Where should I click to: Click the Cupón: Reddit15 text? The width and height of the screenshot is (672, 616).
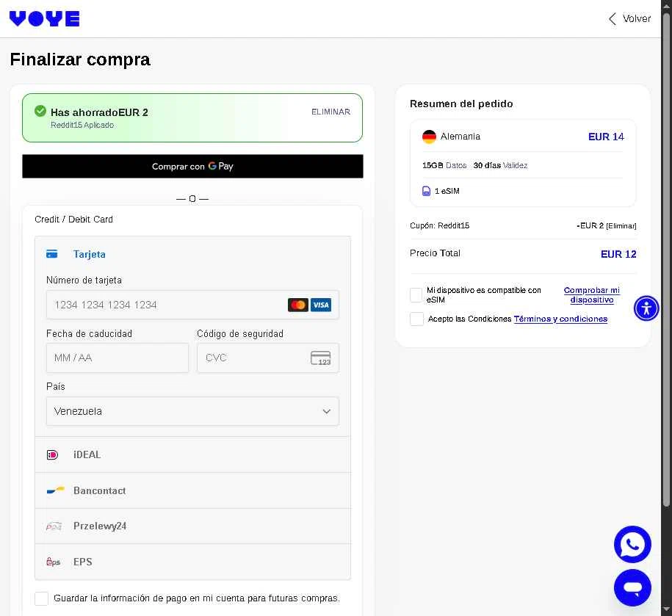439,225
